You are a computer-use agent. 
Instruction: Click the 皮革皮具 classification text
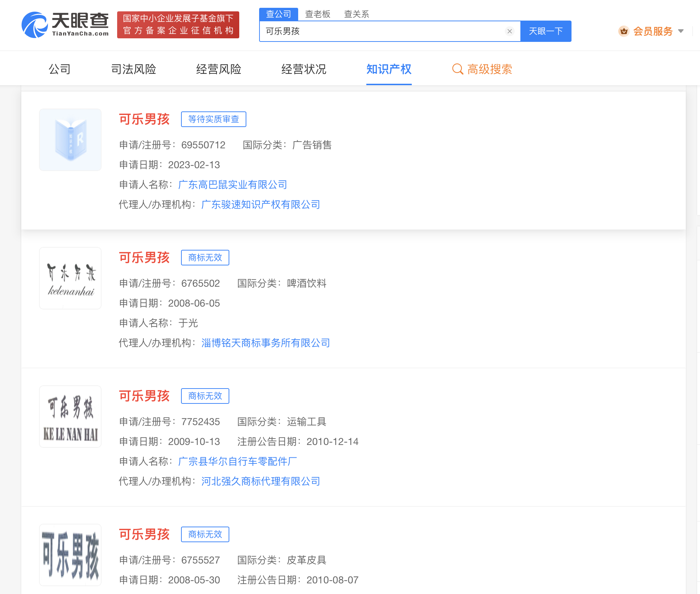tap(307, 560)
